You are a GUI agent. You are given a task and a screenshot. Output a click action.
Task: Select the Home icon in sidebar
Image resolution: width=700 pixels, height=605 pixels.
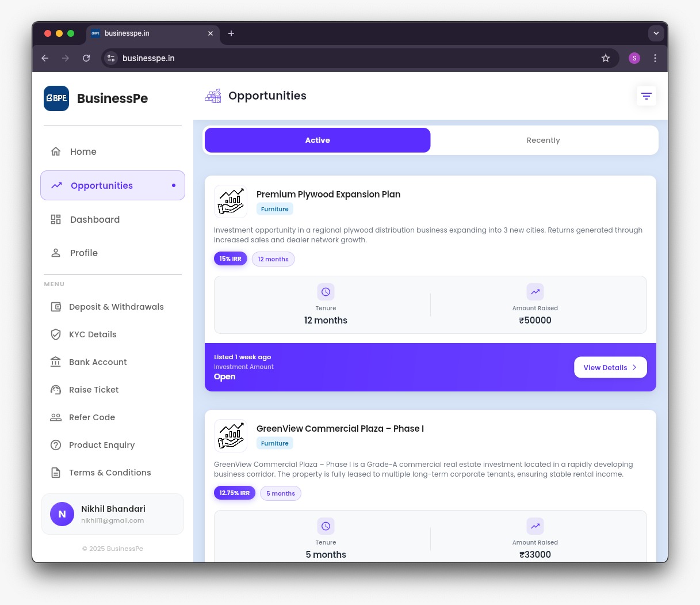(x=56, y=151)
